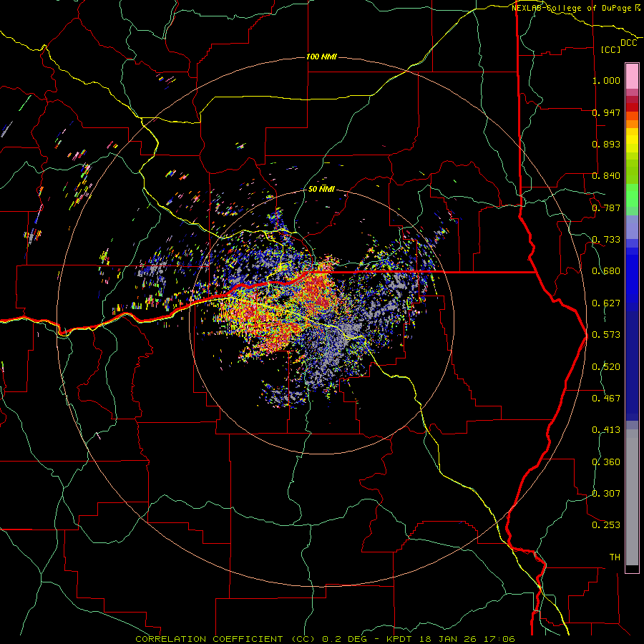644x644 pixels.
Task: Click the 0.360 color scale label
Action: click(606, 462)
